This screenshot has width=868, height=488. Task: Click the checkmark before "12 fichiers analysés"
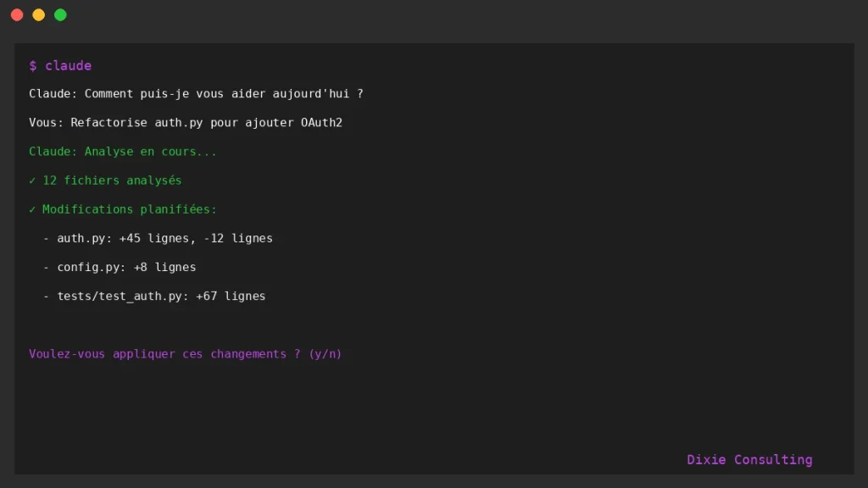point(32,180)
